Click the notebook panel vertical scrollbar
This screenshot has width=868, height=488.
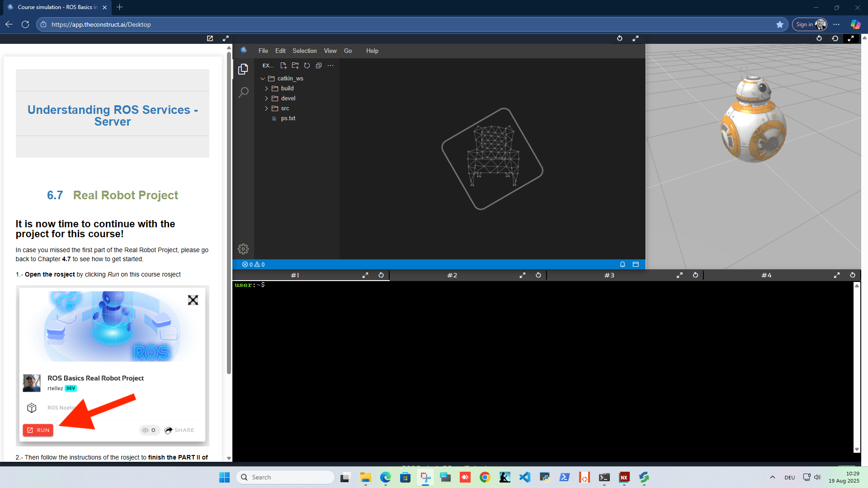[x=229, y=212]
